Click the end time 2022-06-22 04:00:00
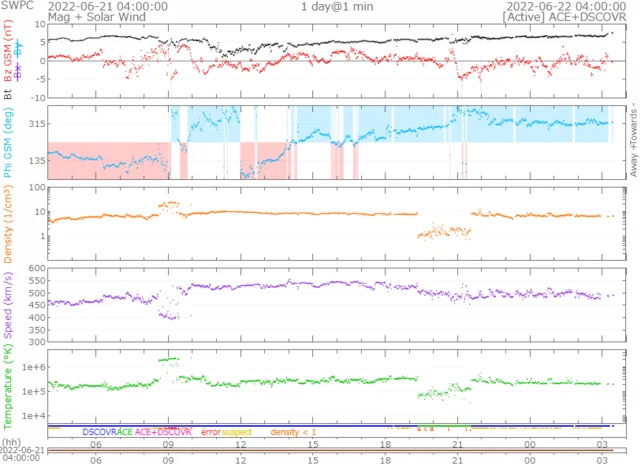640x465 pixels. tap(568, 6)
